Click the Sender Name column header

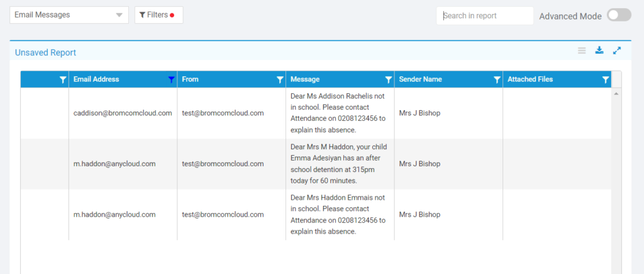tap(420, 79)
